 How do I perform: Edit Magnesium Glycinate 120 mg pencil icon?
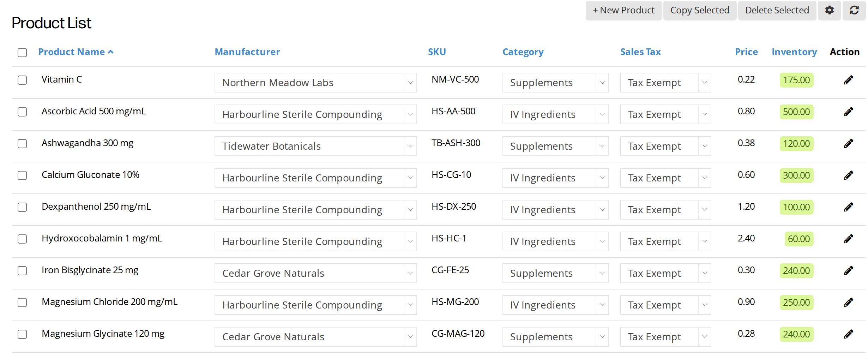coord(849,334)
